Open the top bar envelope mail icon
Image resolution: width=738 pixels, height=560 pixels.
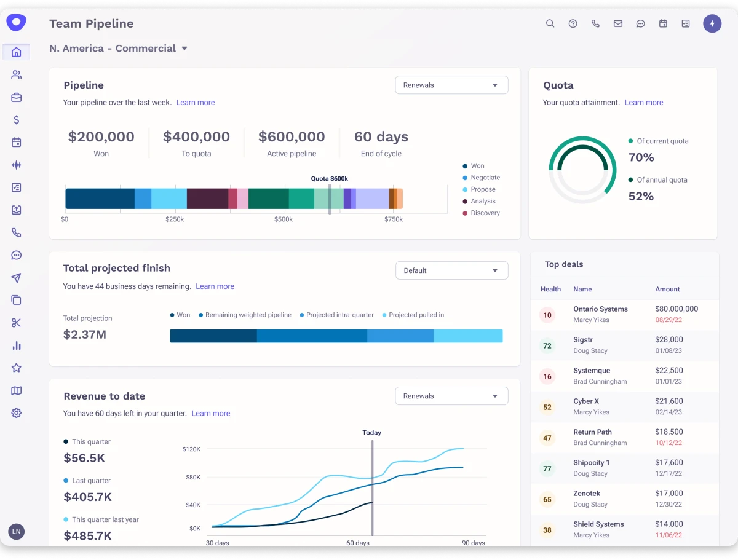point(618,23)
